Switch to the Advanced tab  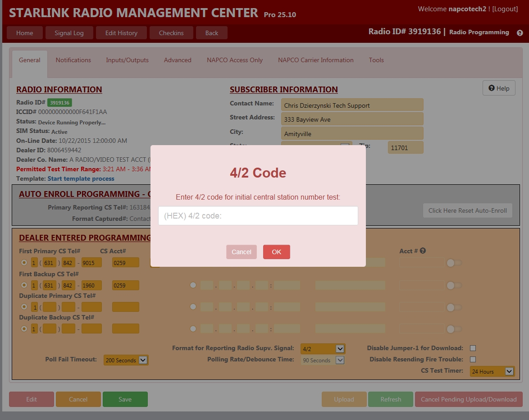click(178, 60)
